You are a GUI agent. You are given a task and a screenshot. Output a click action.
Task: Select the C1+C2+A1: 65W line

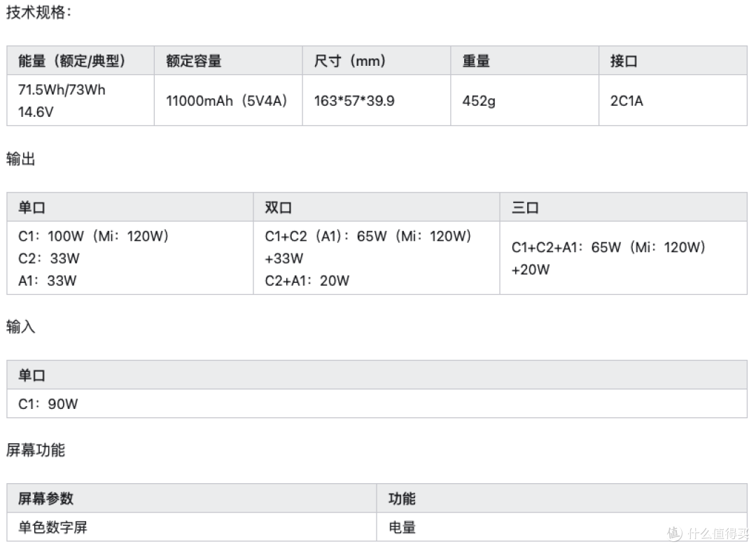click(x=608, y=247)
